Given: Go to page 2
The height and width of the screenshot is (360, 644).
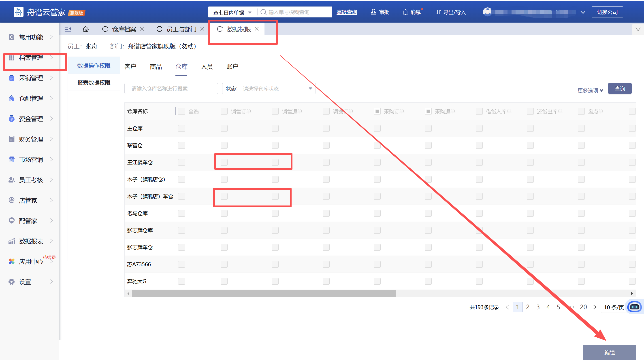Looking at the screenshot, I should (527, 307).
